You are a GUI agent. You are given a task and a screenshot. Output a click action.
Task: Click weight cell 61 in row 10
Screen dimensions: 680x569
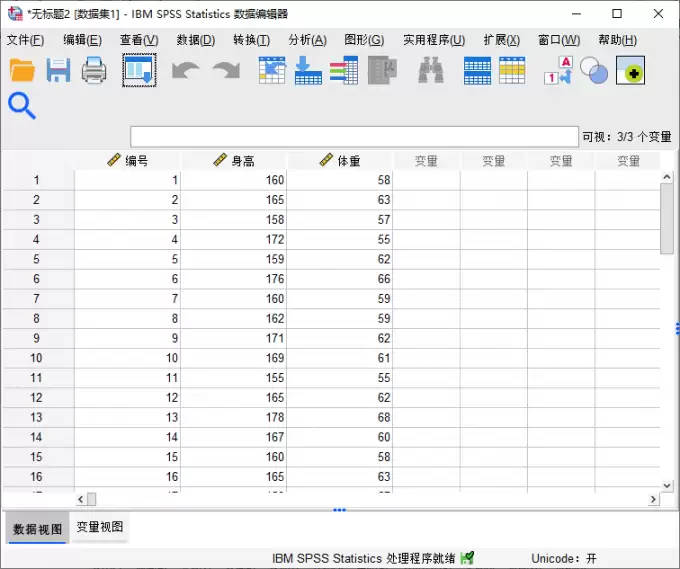coord(340,358)
